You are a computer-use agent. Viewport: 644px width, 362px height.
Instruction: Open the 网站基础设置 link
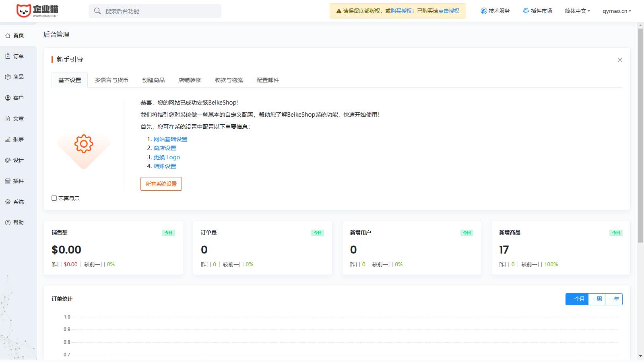(x=170, y=139)
